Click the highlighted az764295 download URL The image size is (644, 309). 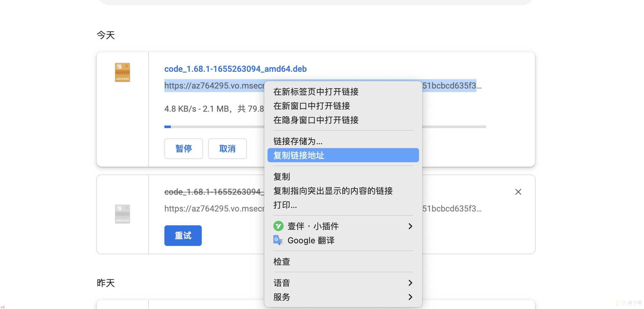point(214,86)
